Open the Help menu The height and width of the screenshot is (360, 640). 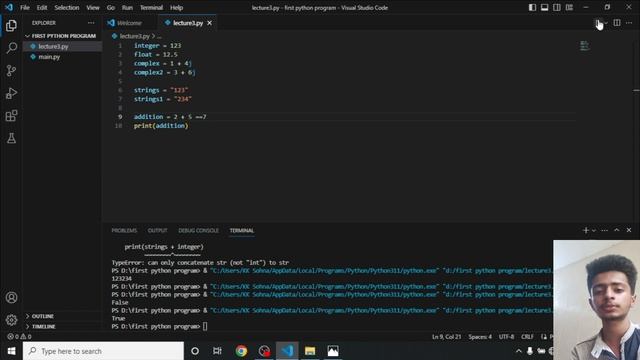point(176,7)
